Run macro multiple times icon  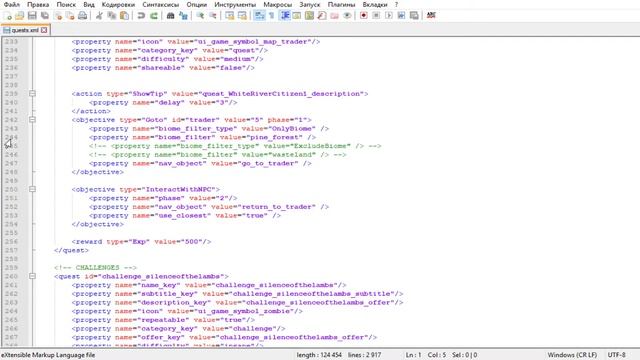(x=402, y=16)
